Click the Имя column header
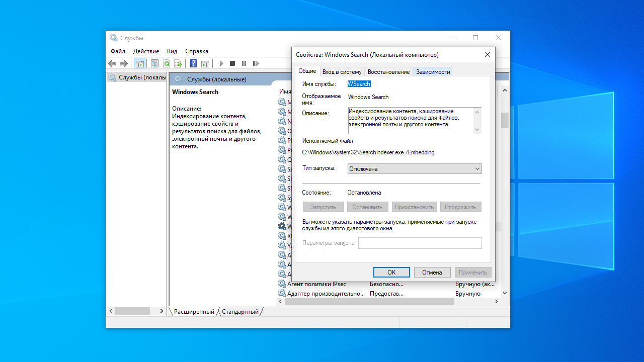Viewport: 644px width, 362px height. click(285, 92)
